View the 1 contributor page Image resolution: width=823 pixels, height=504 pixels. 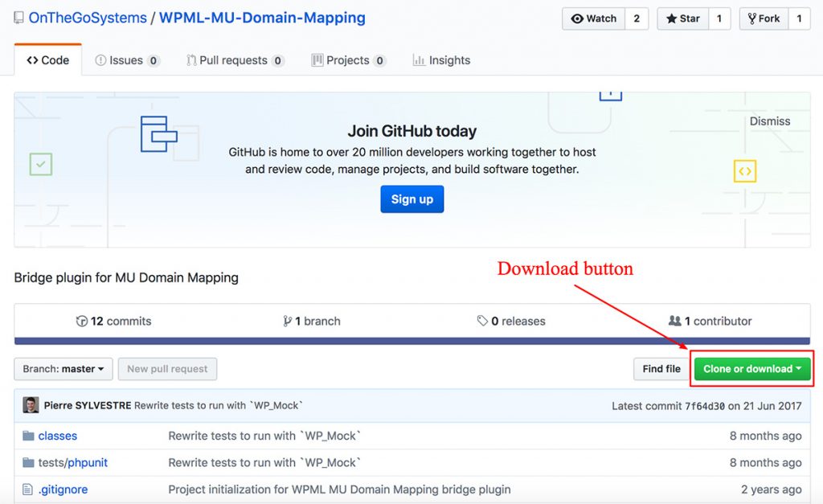tap(710, 321)
